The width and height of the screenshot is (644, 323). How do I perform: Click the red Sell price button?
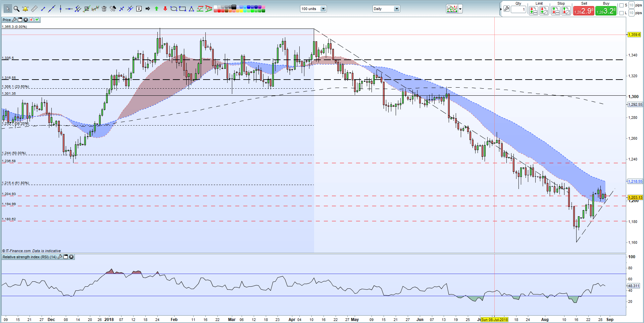point(584,11)
